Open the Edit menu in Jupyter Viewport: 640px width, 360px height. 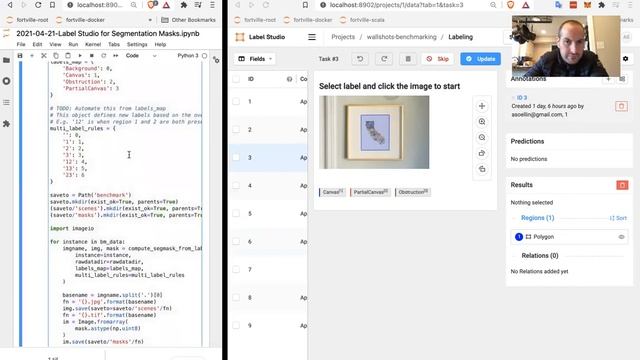37,44
